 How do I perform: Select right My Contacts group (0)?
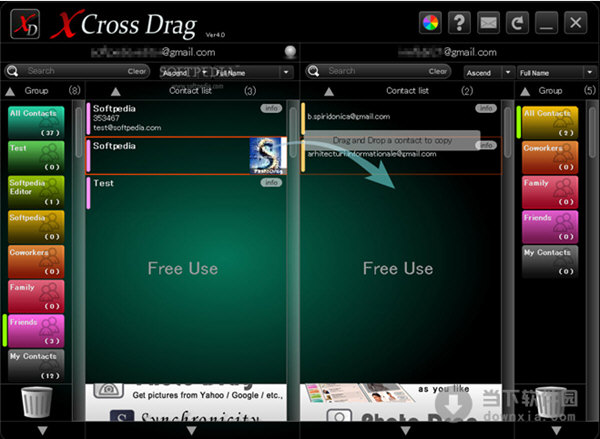coord(550,262)
